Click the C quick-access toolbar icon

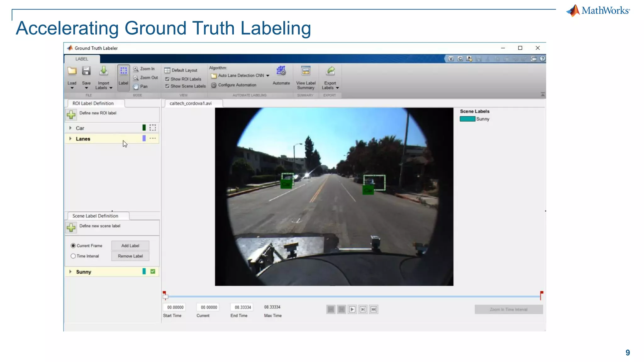[x=460, y=59]
